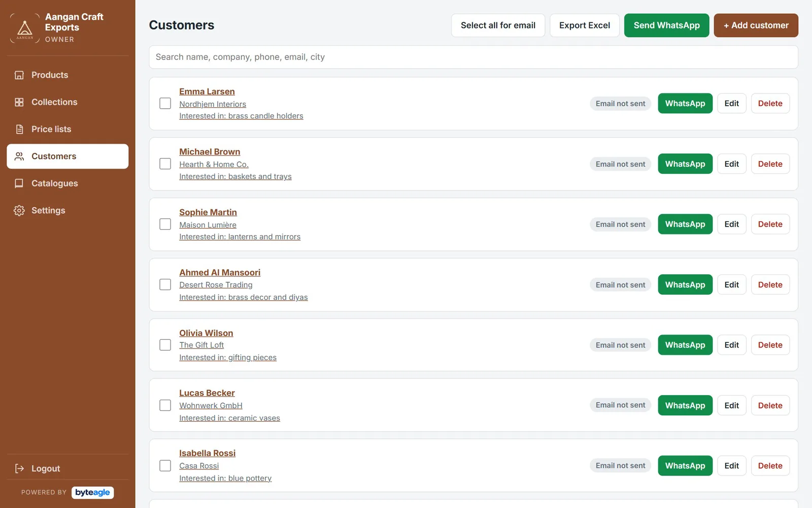Tick the checkbox for Isabella Rossi
The height and width of the screenshot is (508, 812).
pos(165,466)
